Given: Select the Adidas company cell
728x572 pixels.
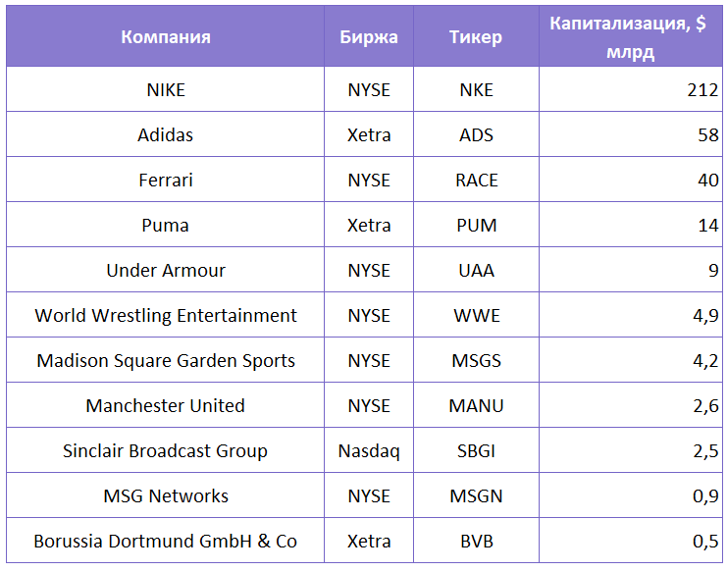Looking at the screenshot, I should point(165,134).
